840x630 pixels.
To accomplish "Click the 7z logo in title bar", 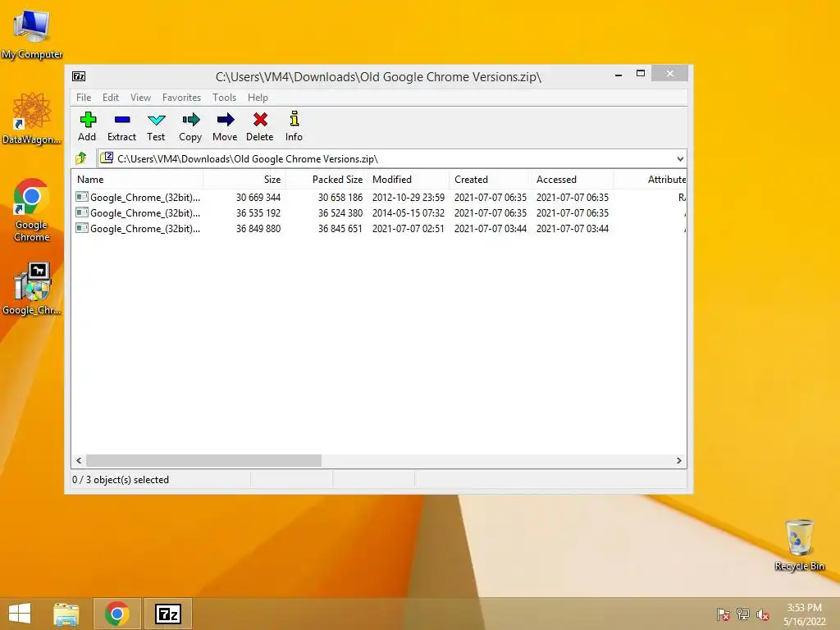I will click(79, 76).
